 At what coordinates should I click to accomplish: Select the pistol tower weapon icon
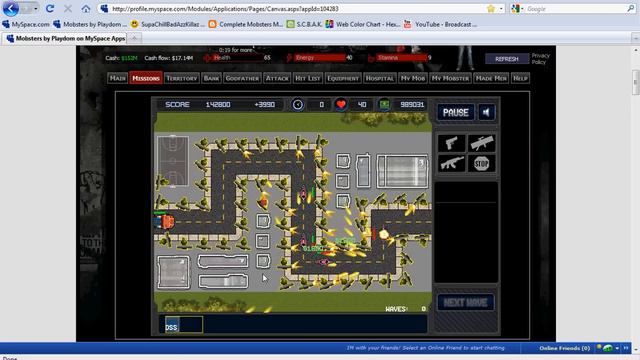(451, 143)
